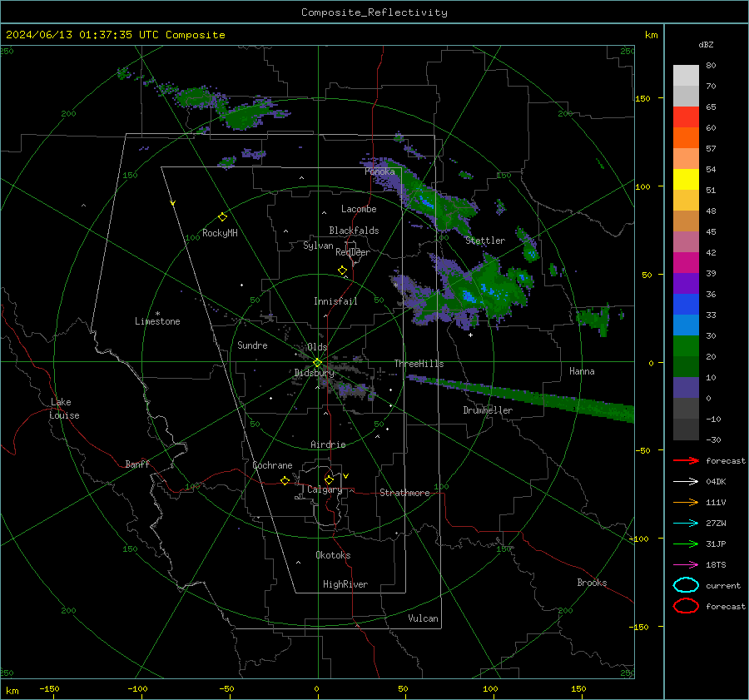Click the yellow diamond radar-site marker at Didsbury
Screen dimensions: 749x700
point(317,363)
